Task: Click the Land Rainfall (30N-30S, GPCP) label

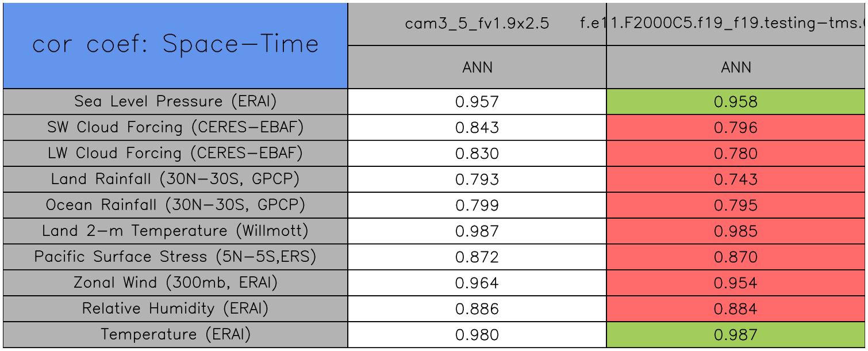Action: (x=175, y=180)
